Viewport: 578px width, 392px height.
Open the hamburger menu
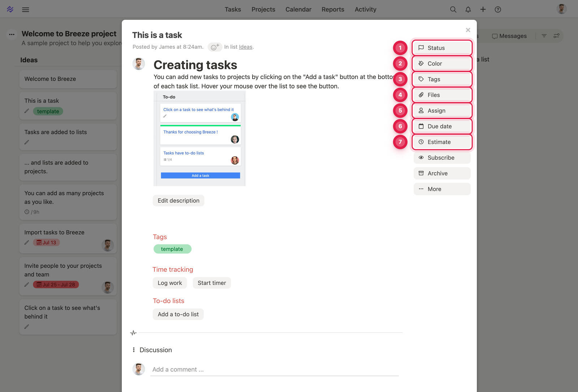coord(25,10)
